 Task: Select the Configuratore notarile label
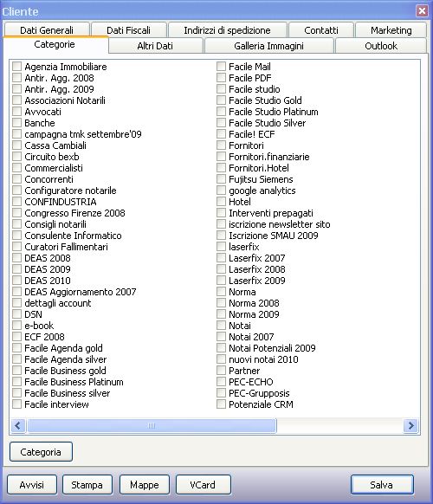point(70,191)
